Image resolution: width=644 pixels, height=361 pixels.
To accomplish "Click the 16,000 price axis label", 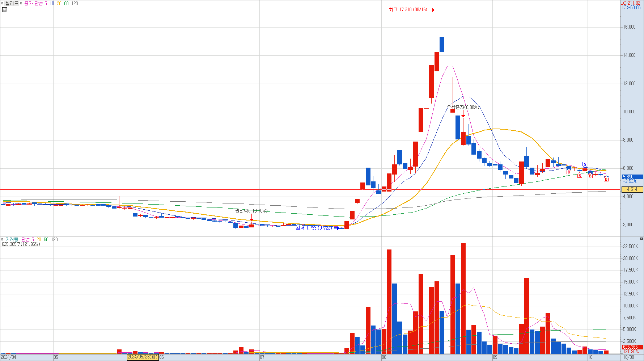I will tap(629, 27).
